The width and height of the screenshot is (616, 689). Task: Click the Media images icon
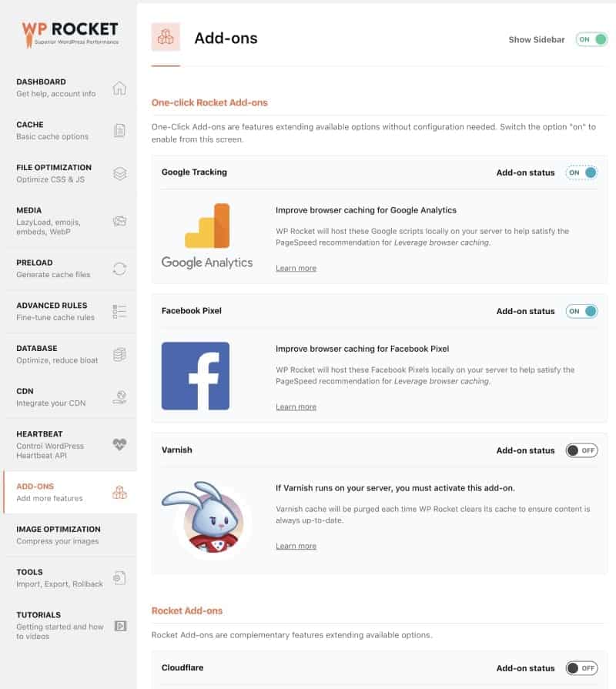click(x=119, y=221)
